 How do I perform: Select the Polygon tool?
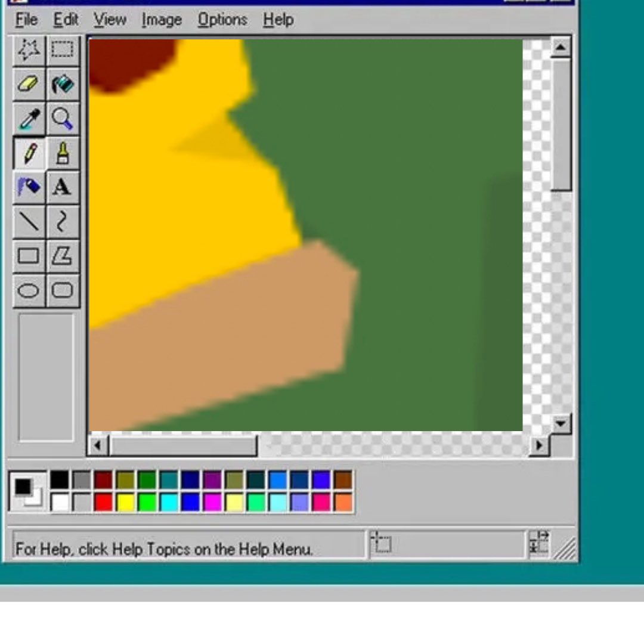pos(63,256)
